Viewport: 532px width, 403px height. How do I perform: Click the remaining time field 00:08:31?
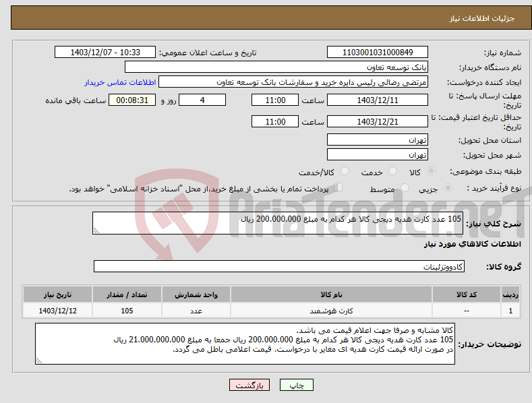132,100
